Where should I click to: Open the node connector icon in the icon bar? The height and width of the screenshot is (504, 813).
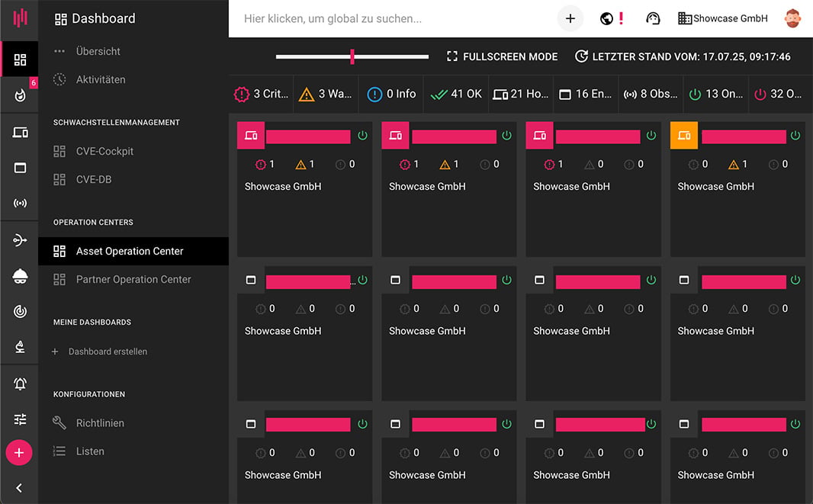(20, 240)
